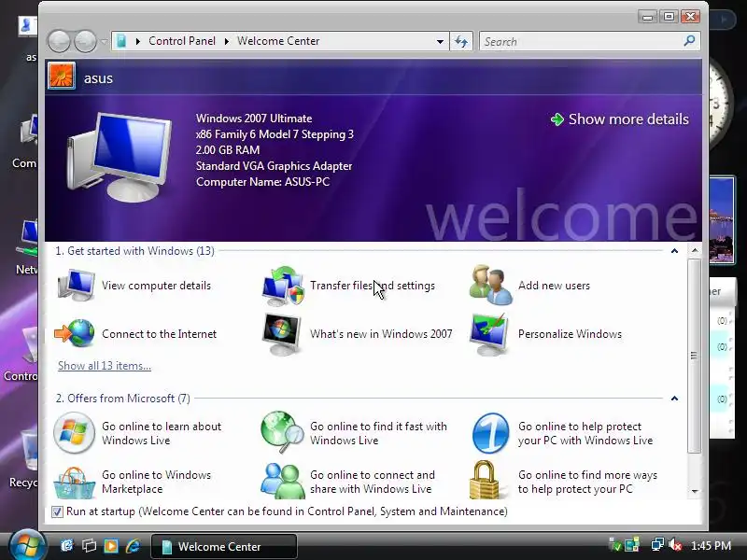Click the 1:45 PM taskbar clock
Viewport: 747px width, 560px height.
(x=711, y=546)
